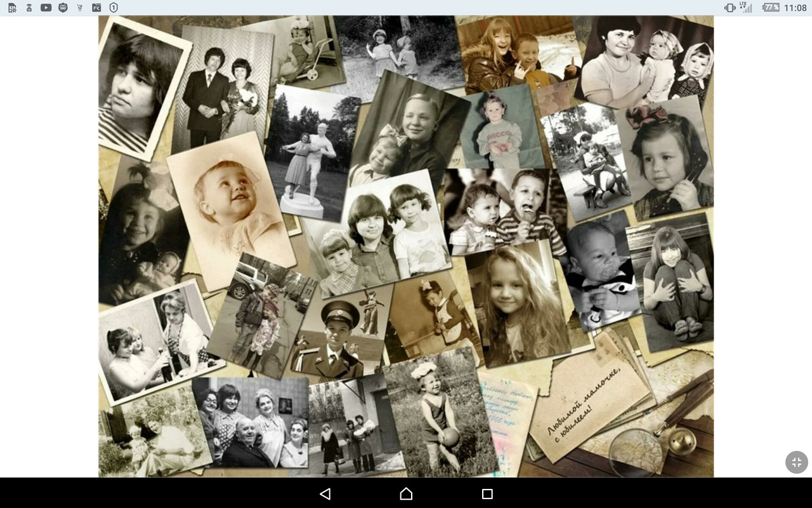The width and height of the screenshot is (812, 508).
Task: Tap the shield badge with number 1
Action: [x=113, y=8]
